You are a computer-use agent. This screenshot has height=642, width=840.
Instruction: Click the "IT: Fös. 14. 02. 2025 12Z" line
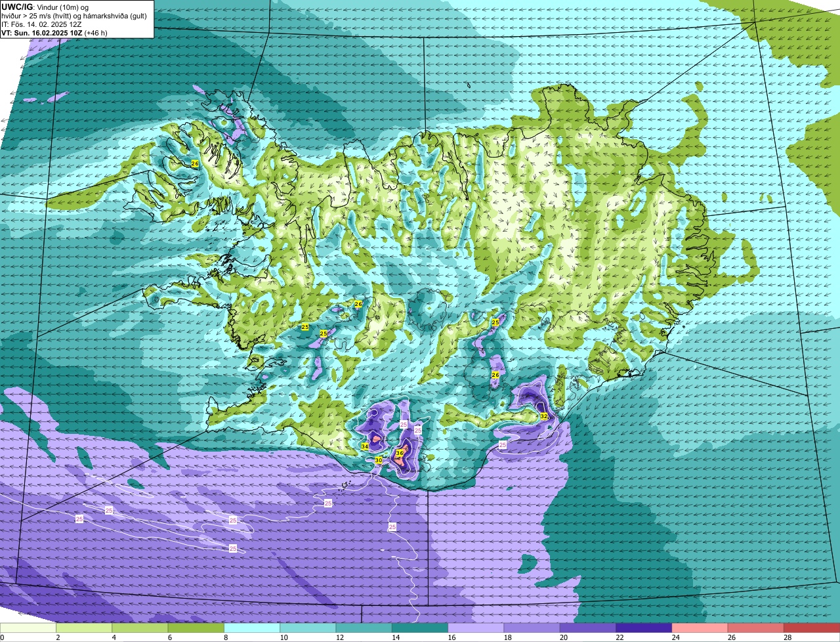(x=41, y=24)
